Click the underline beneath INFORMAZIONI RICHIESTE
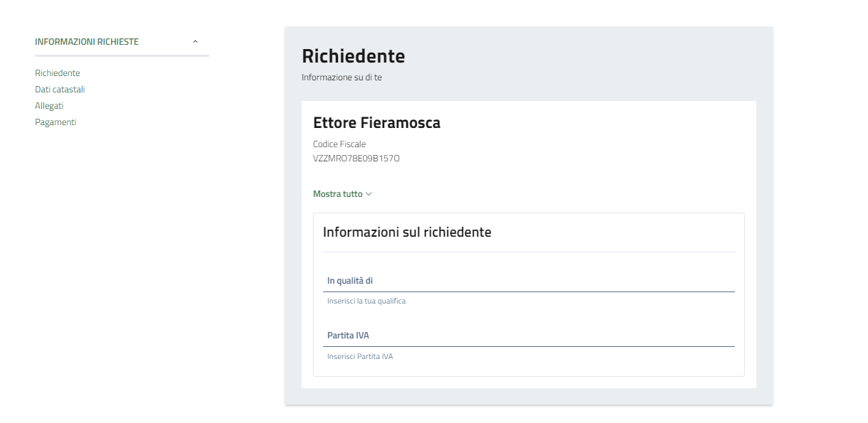 coord(122,55)
